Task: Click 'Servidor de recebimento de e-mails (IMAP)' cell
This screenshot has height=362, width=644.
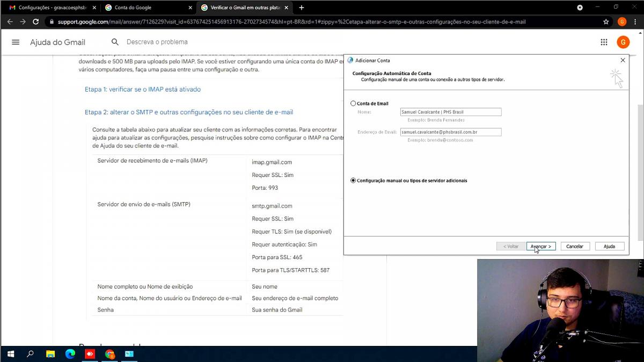Action: point(152,161)
